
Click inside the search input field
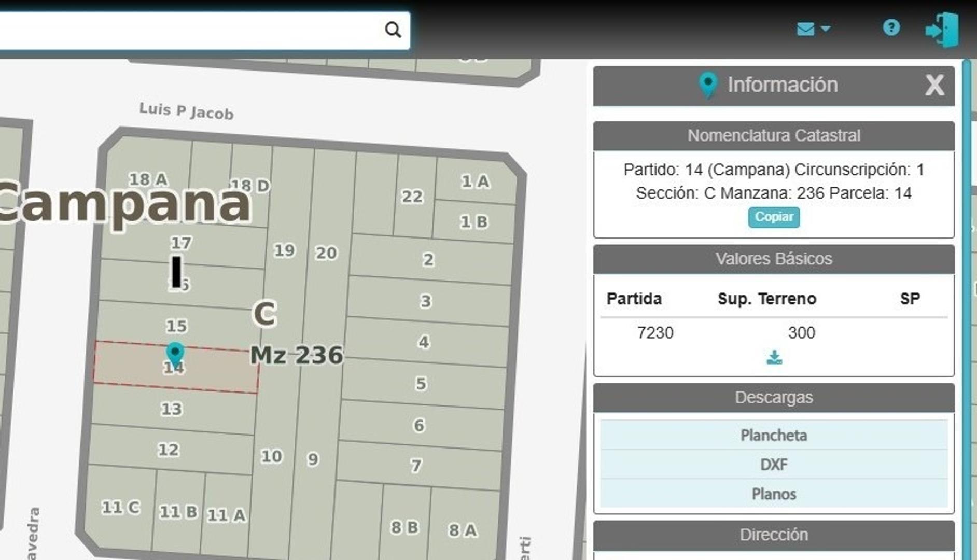coord(197,30)
